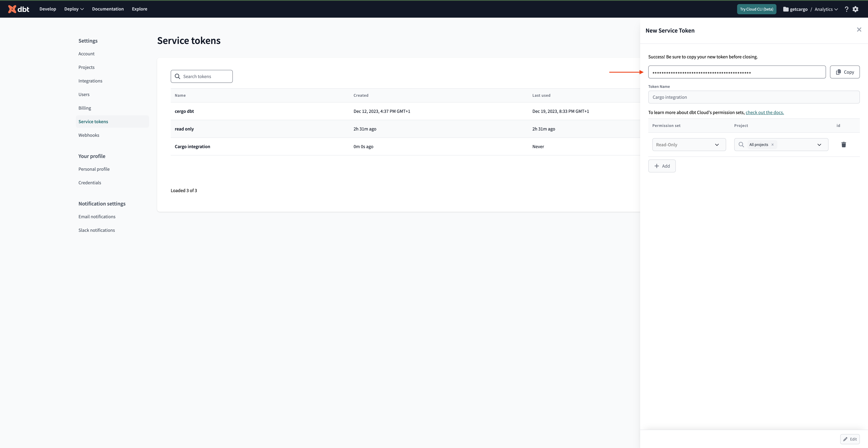Image resolution: width=868 pixels, height=448 pixels.
Task: Select Projects in Settings sidebar
Action: coord(87,67)
